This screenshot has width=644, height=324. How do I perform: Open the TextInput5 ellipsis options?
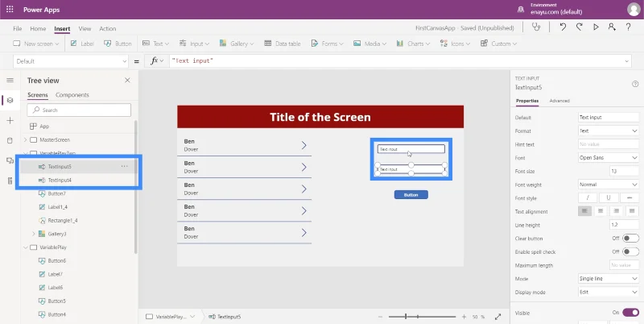tap(125, 166)
